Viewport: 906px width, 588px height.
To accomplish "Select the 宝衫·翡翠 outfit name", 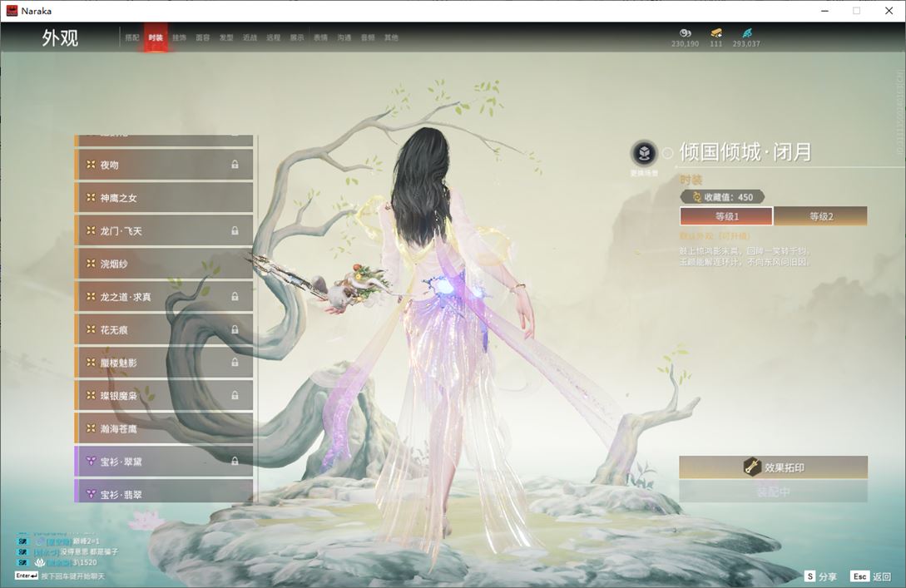I will [x=121, y=494].
